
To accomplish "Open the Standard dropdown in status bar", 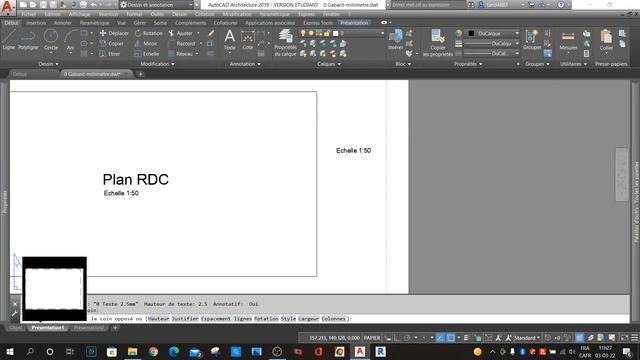I will [527, 338].
